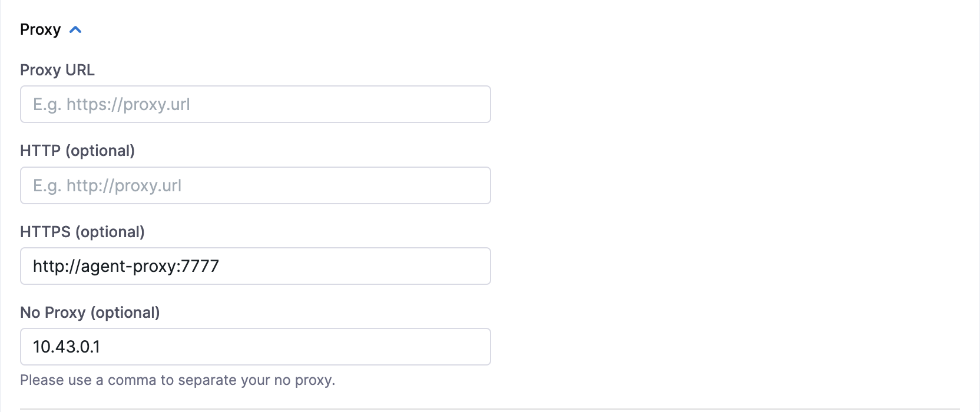Image resolution: width=980 pixels, height=412 pixels.
Task: Click the "HTTPS (optional)" field label
Action: [x=82, y=232]
